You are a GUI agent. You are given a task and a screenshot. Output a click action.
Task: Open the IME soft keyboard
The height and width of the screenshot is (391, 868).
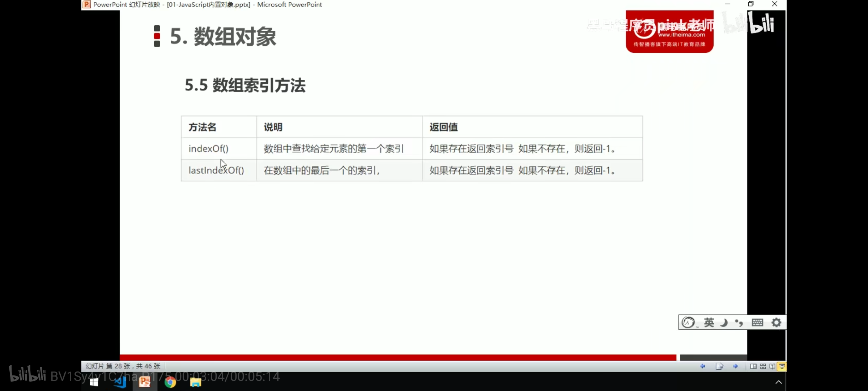point(757,323)
